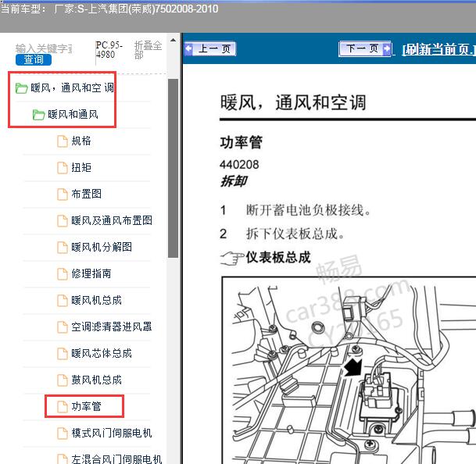Click the 查询 search button
The height and width of the screenshot is (464, 476).
pos(34,59)
